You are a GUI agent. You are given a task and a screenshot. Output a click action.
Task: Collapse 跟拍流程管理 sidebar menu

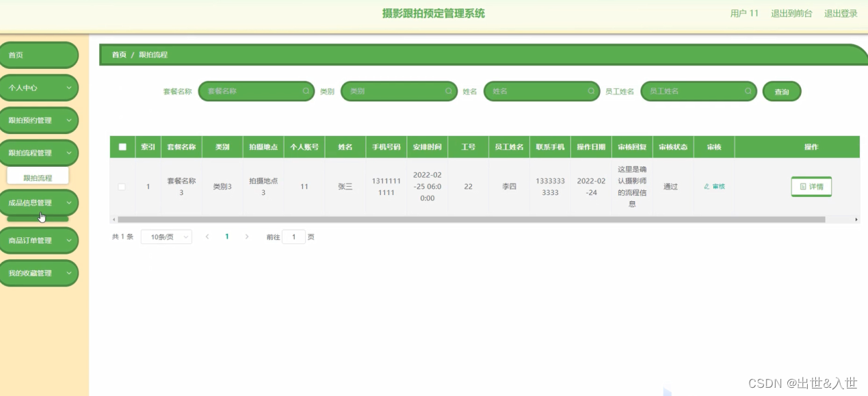pos(38,153)
